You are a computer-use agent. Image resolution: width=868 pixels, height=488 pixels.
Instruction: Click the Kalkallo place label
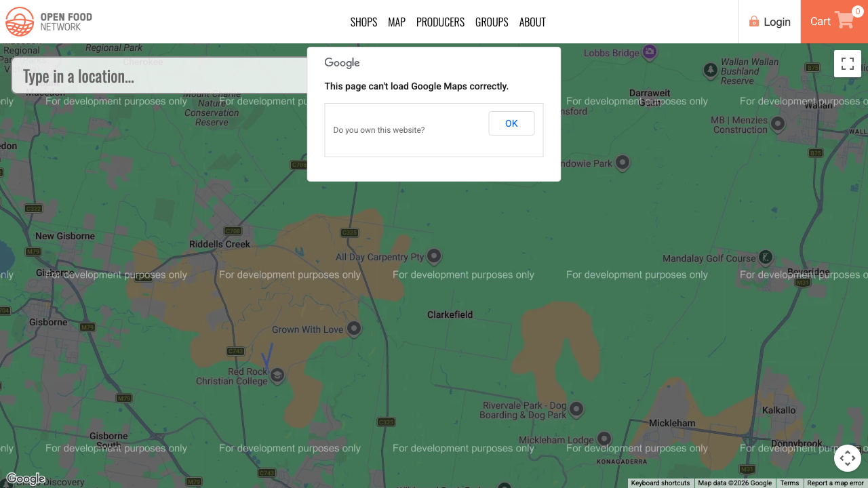(x=778, y=410)
